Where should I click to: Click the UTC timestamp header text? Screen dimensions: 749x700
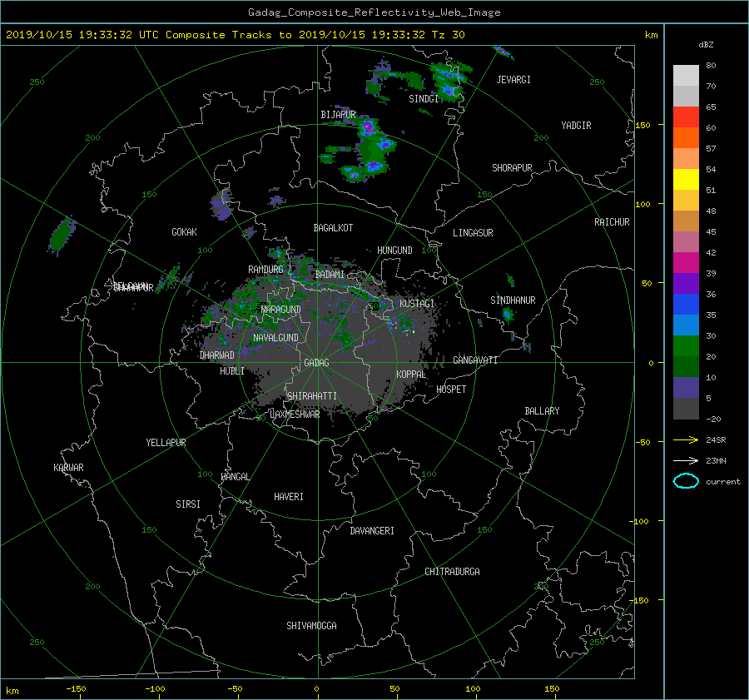235,35
